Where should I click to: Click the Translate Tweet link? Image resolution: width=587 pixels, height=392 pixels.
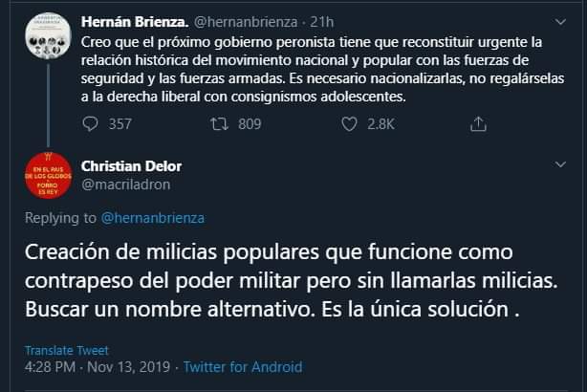pyautogui.click(x=66, y=350)
